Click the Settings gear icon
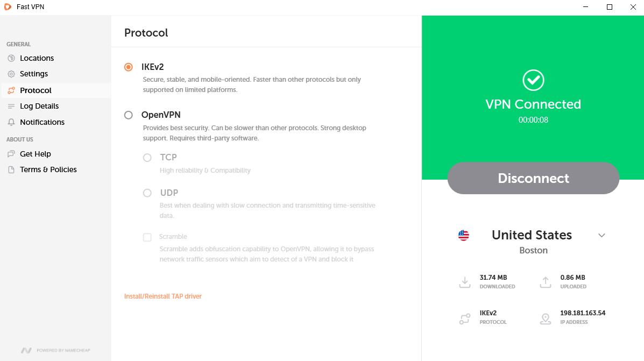The width and height of the screenshot is (644, 361). coord(11,74)
